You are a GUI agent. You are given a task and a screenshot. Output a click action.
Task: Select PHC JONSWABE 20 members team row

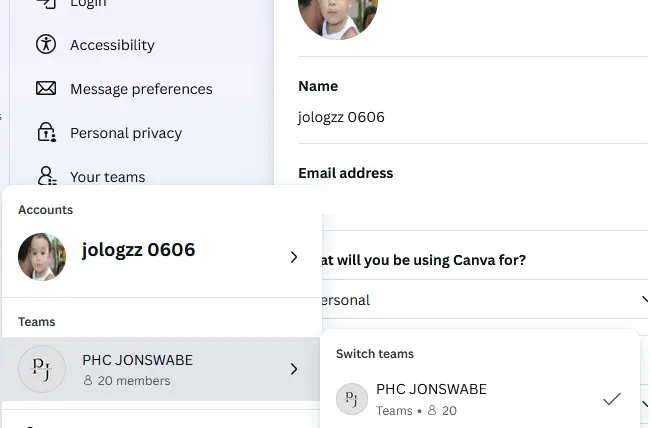pyautogui.click(x=161, y=369)
